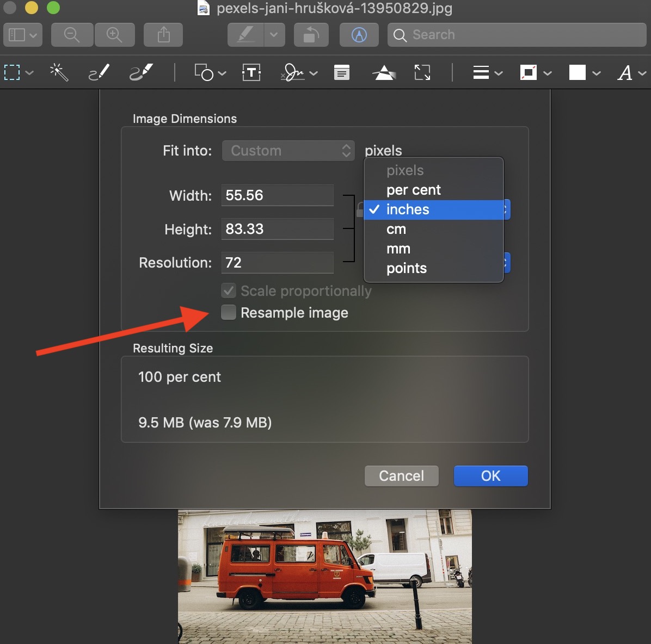The height and width of the screenshot is (644, 651).
Task: Zoom out the image
Action: coord(72,35)
